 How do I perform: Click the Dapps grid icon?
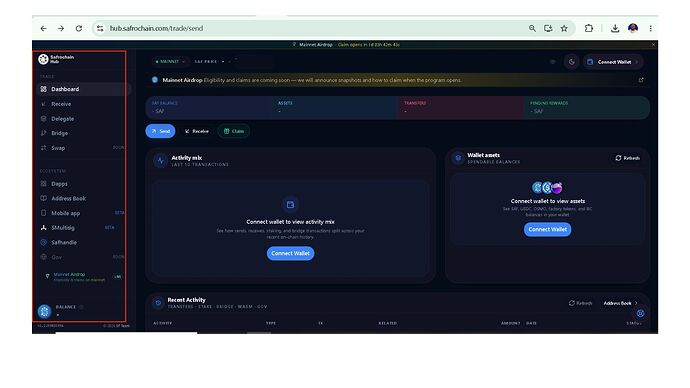44,184
